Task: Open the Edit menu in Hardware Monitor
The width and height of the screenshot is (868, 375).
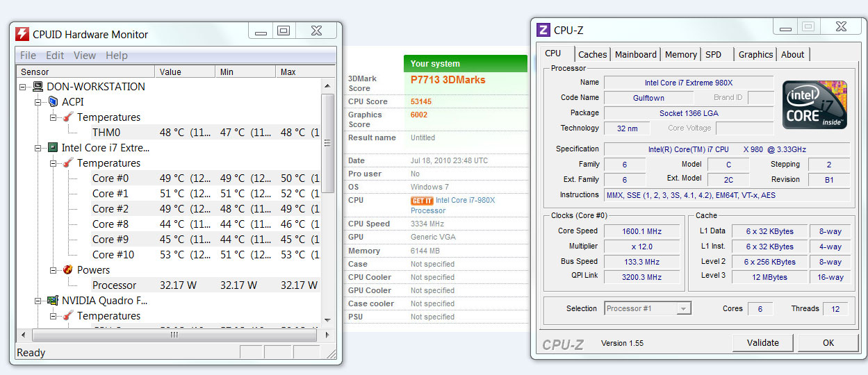Action: 55,56
